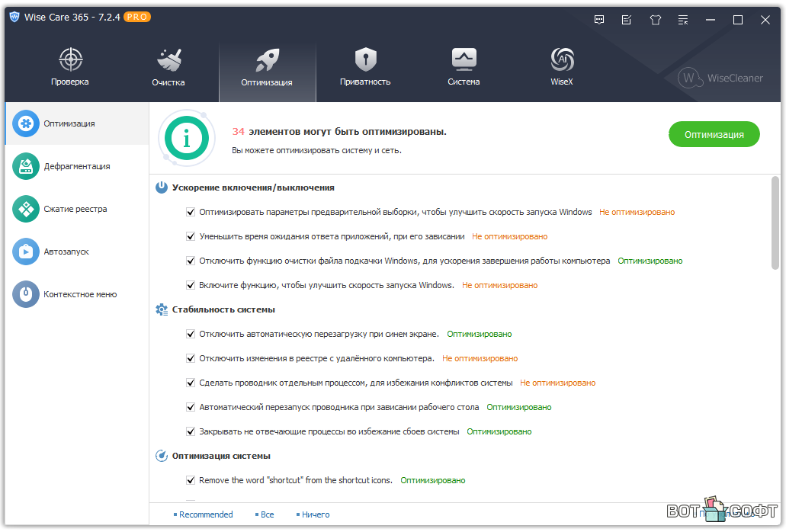This screenshot has width=786, height=532.
Task: Click Не оптимизировано status next to prefetch option
Action: point(637,212)
